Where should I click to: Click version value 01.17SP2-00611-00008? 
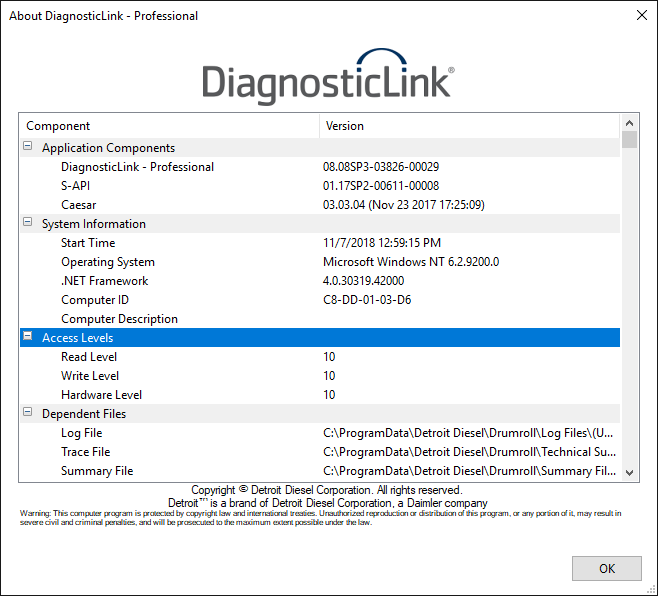click(381, 186)
